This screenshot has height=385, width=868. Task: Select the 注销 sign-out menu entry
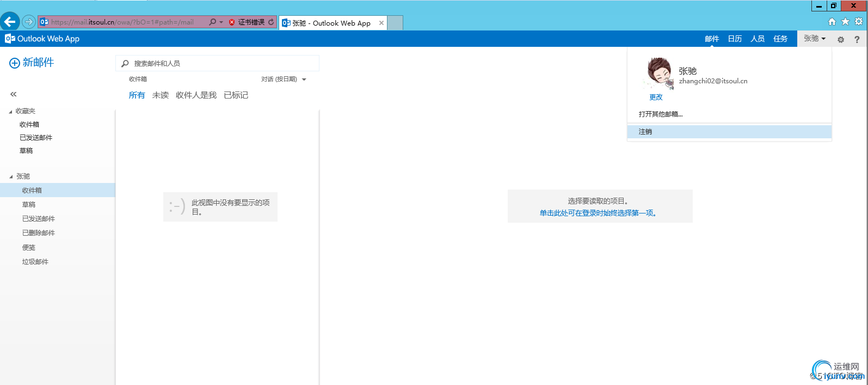point(729,132)
